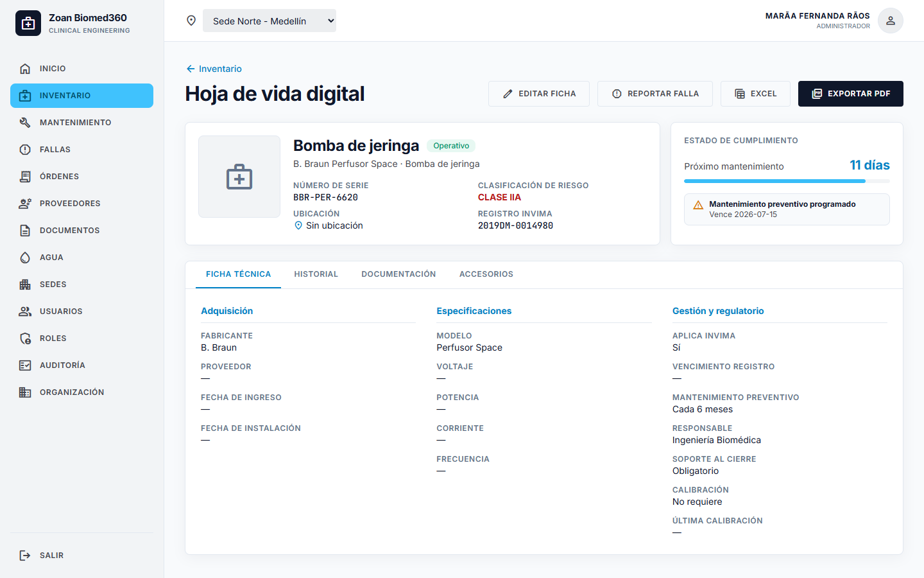Click the Cada 6 meses value

click(703, 409)
